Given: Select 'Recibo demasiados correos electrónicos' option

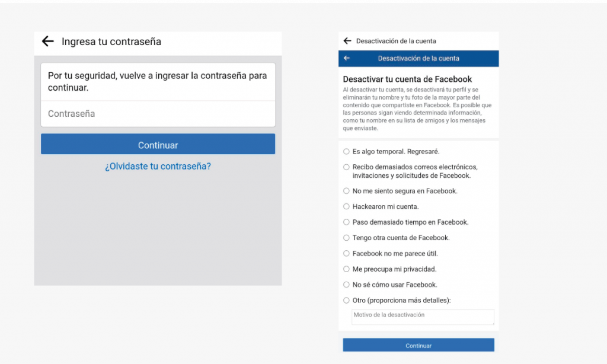Looking at the screenshot, I should pyautogui.click(x=346, y=167).
